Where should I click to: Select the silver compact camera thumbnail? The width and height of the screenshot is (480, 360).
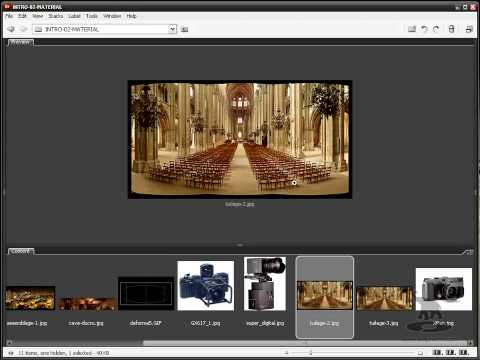coord(444,289)
